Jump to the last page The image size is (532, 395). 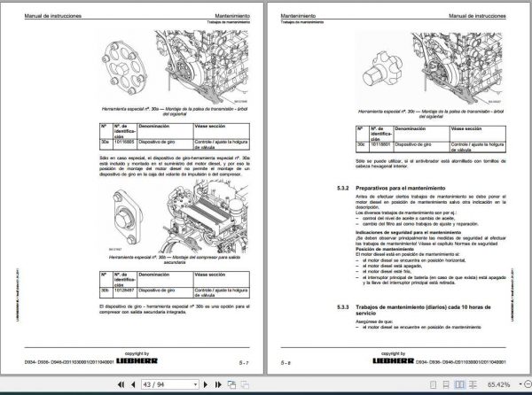[218, 384]
